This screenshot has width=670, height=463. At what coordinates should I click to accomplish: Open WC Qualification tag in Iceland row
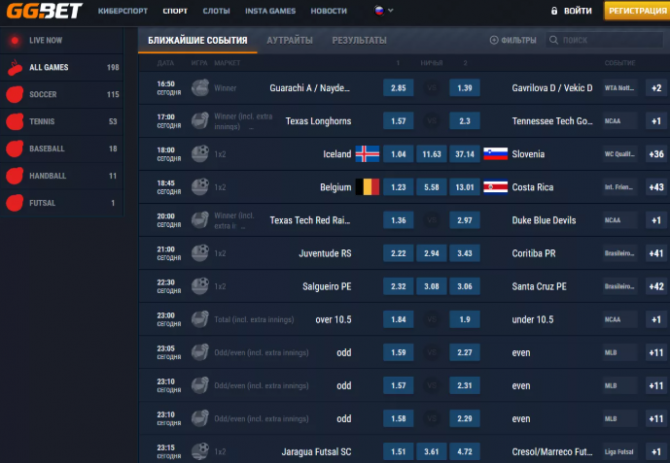pyautogui.click(x=620, y=154)
